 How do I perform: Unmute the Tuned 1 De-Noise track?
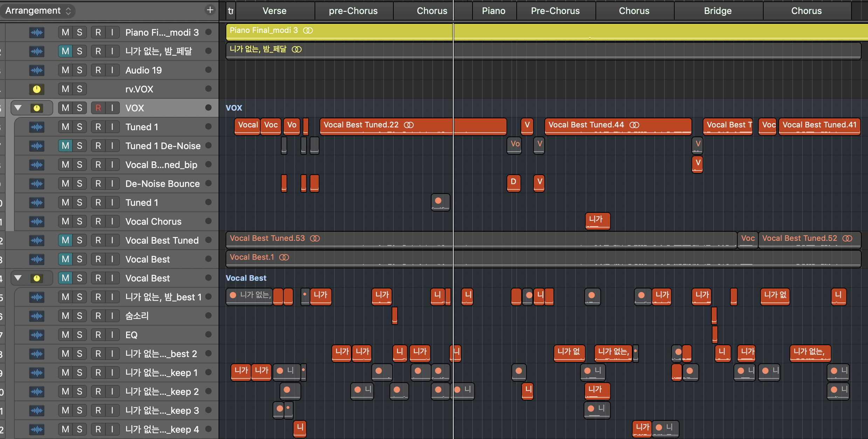click(65, 146)
